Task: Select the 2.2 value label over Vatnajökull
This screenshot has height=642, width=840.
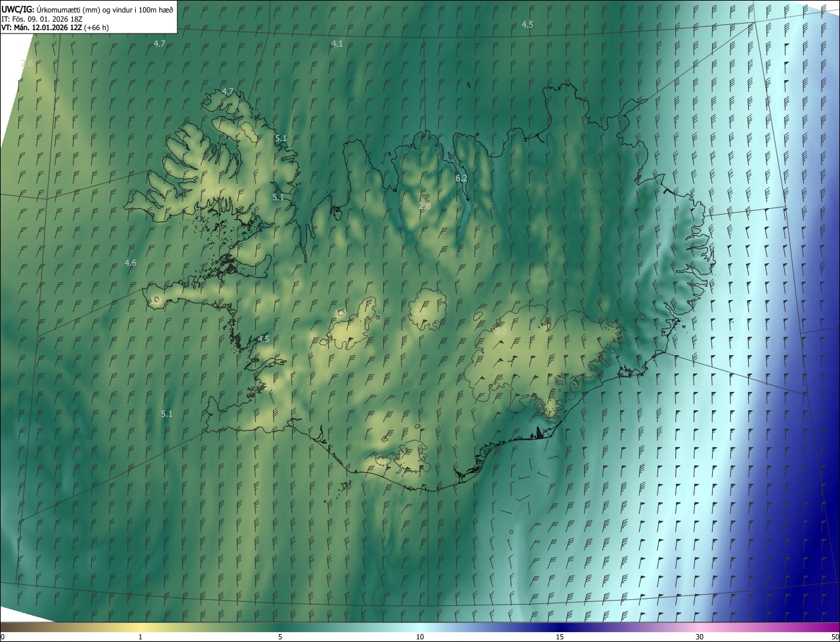Action: point(500,332)
